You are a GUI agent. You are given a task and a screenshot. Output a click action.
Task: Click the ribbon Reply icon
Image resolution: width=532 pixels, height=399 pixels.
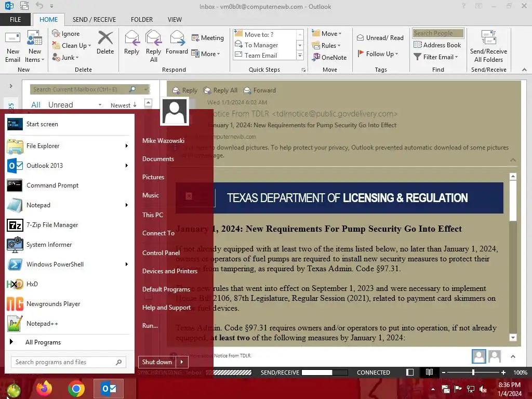(131, 43)
